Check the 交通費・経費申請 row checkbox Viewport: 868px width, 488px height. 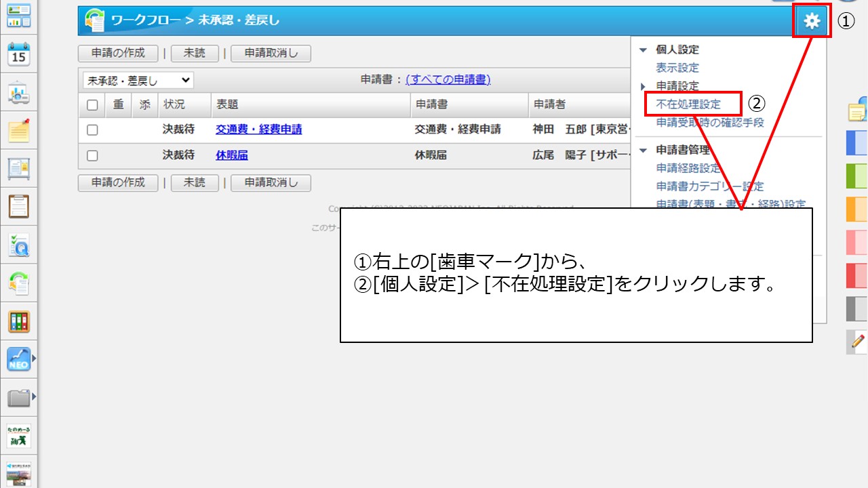[92, 130]
